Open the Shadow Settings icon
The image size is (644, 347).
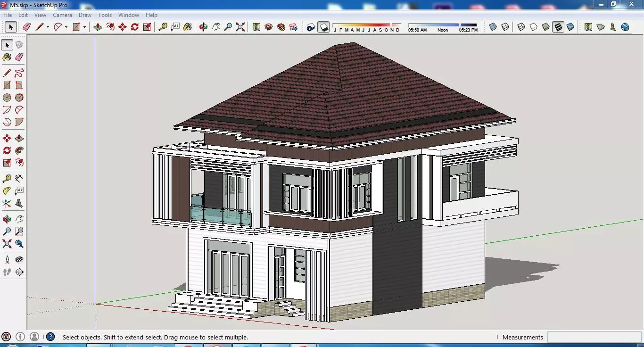311,27
